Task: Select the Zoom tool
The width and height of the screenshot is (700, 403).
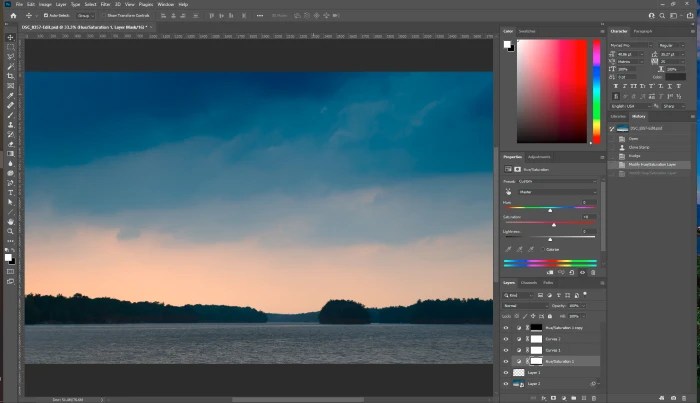Action: pos(10,231)
